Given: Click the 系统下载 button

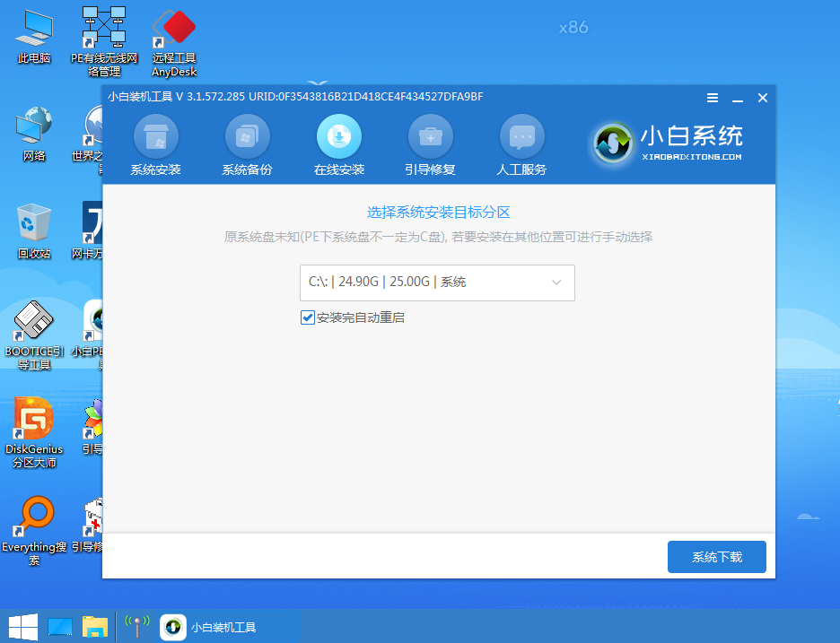Looking at the screenshot, I should (717, 557).
